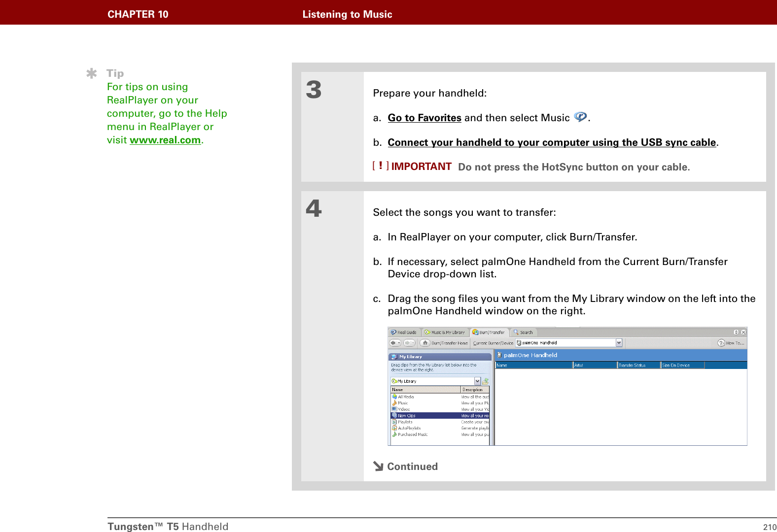The image size is (777, 532).
Task: Click the Back arrow in RealPlayer toolbar
Action: point(395,343)
